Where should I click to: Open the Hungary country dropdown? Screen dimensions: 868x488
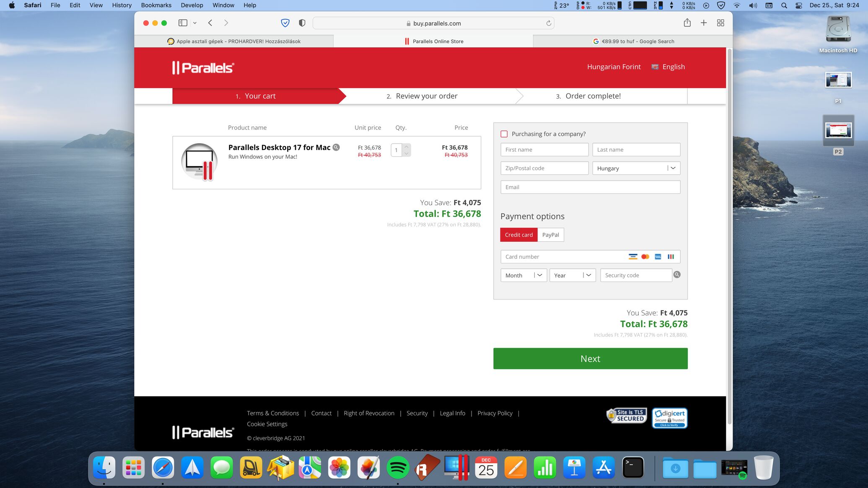(636, 168)
